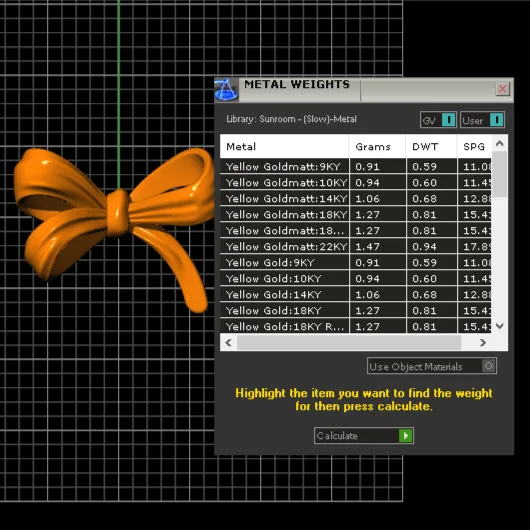Close the Metal Weights dialog
Viewport: 530px width, 530px height.
tap(502, 89)
